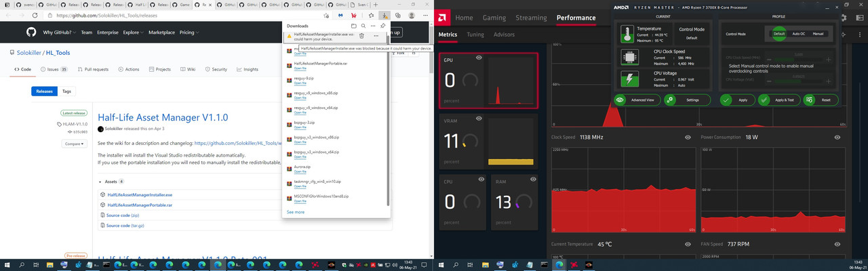Open the Streaming tab in Radeon Software
This screenshot has width=868, height=271.
tap(531, 18)
